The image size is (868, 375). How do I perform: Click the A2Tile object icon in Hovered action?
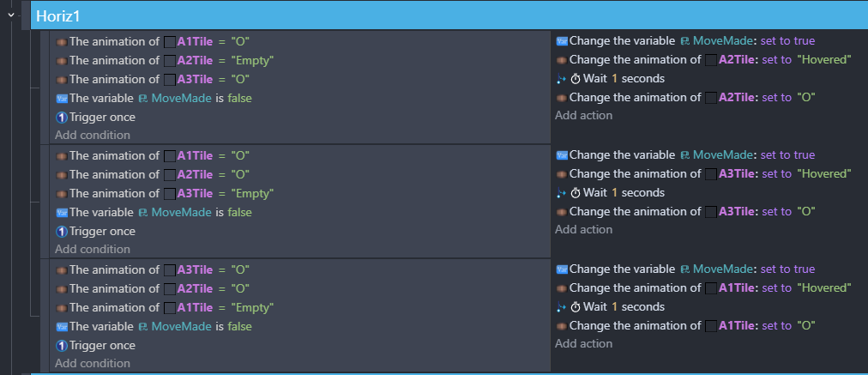pyautogui.click(x=711, y=60)
